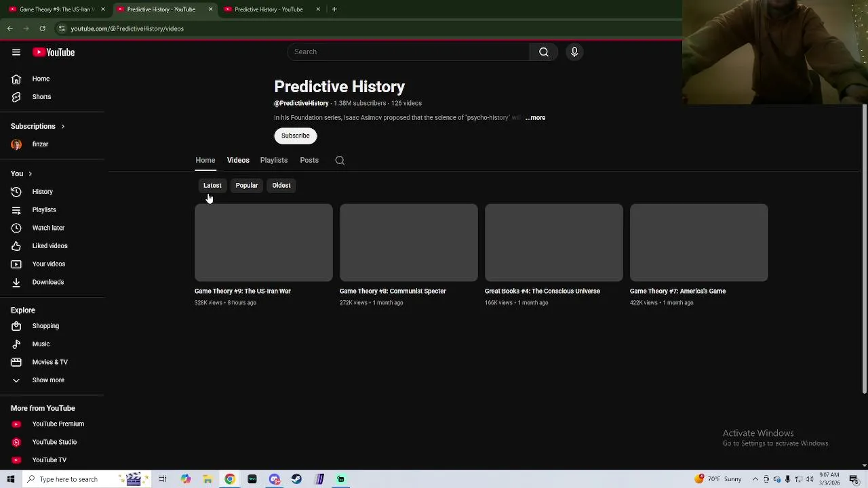Open video title Game Theory #9: The US-Iran War
Viewport: 868px width, 488px height.
[x=243, y=291]
